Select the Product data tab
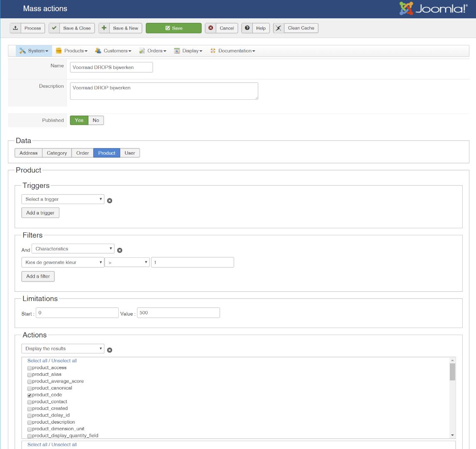476x449 pixels. pos(107,153)
